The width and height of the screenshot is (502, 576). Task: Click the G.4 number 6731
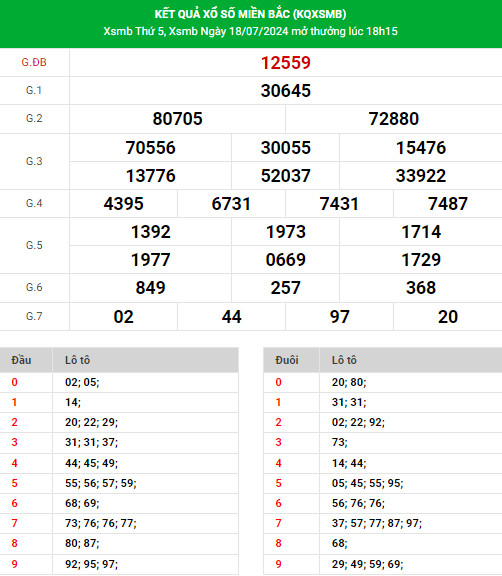tap(231, 204)
